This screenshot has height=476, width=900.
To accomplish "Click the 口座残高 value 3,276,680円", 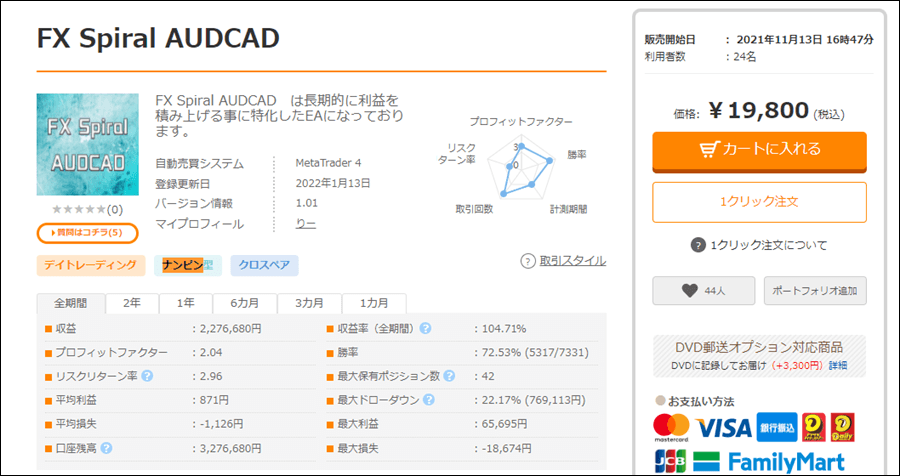I will coord(231,448).
